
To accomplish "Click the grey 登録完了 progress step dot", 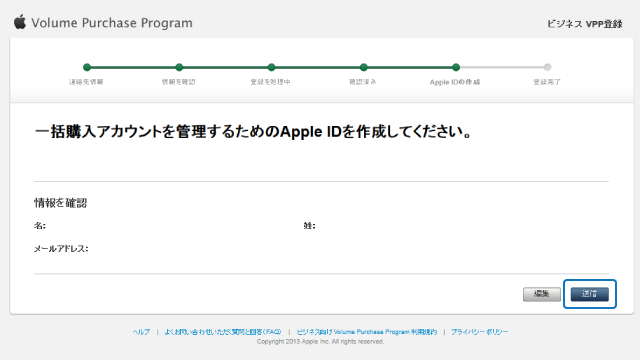I will click(x=547, y=67).
